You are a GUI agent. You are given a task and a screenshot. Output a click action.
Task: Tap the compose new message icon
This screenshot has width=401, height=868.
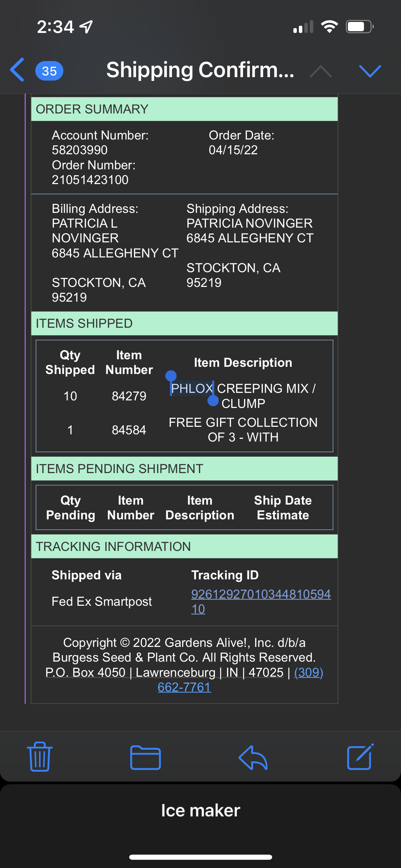tap(360, 757)
